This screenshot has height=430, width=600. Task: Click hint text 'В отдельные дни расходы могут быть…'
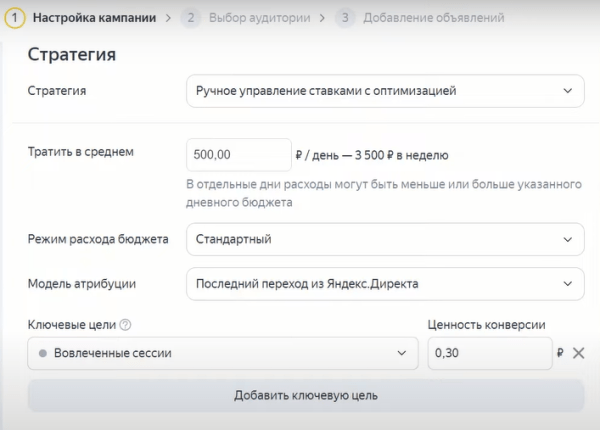(x=384, y=193)
